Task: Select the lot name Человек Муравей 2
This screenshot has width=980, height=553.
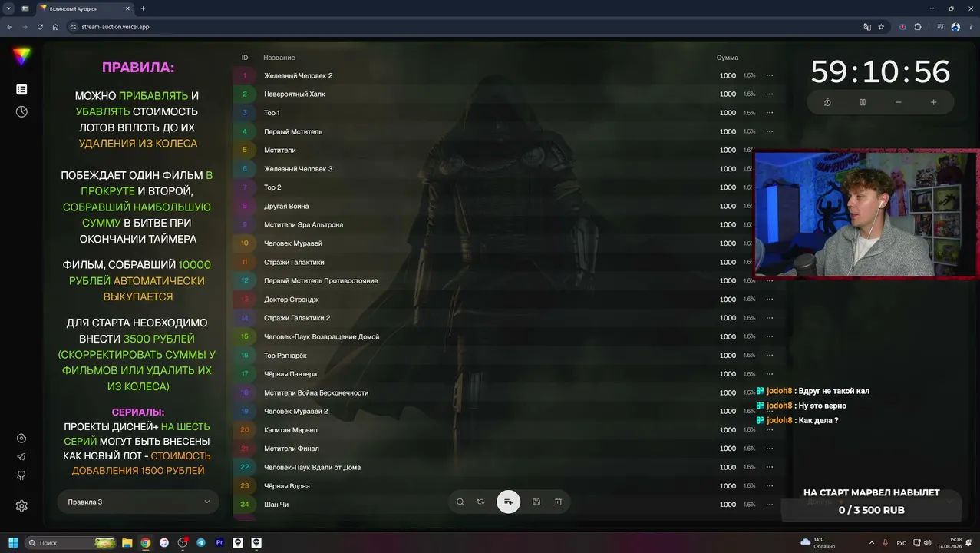Action: [x=295, y=412]
